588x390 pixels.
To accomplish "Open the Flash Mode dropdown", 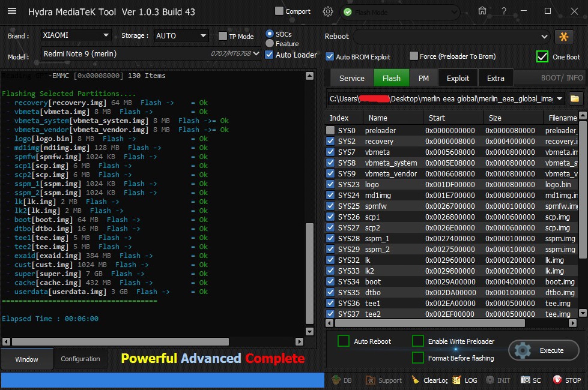I will [x=400, y=12].
